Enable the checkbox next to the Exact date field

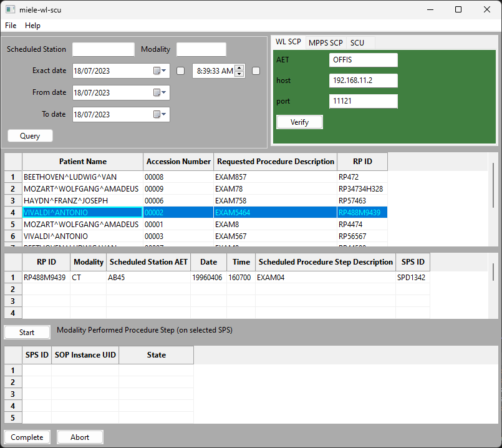[x=180, y=71]
